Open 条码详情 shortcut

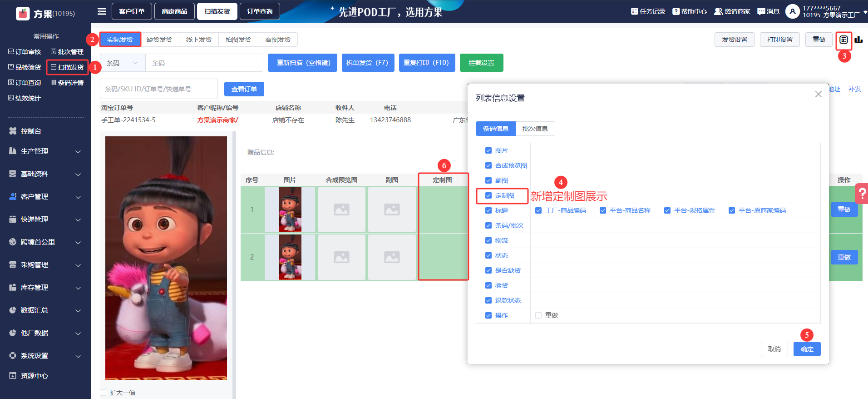[67, 83]
